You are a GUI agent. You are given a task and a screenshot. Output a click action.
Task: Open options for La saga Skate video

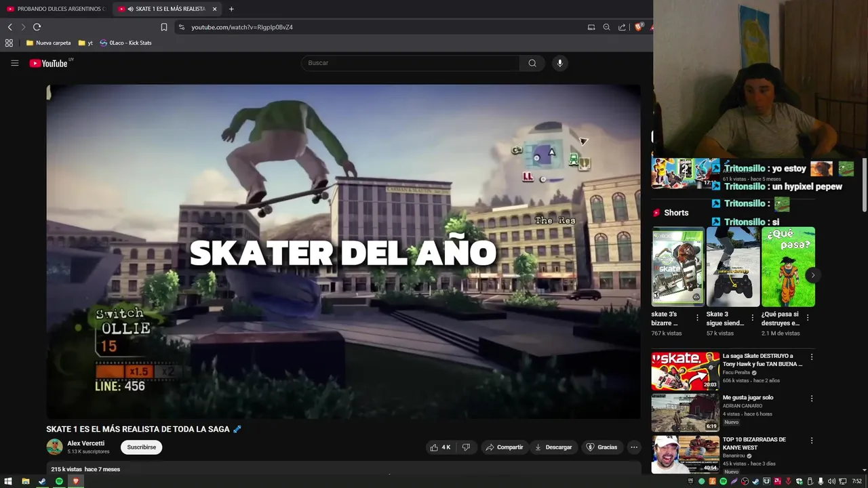click(x=812, y=357)
